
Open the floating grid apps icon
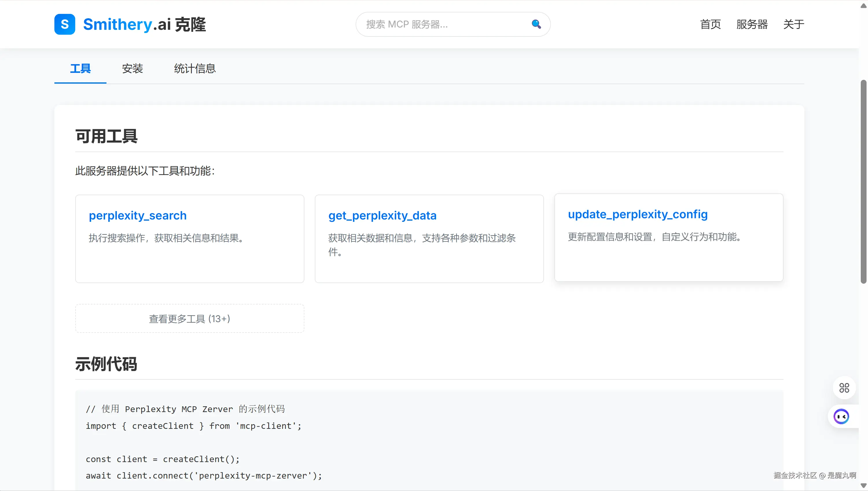pos(844,388)
